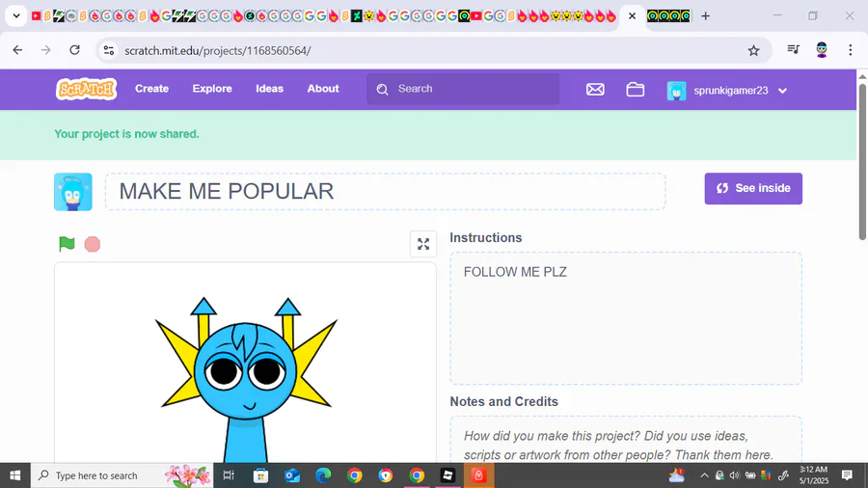Click the green flag to start project
This screenshot has height=488, width=868.
[67, 243]
